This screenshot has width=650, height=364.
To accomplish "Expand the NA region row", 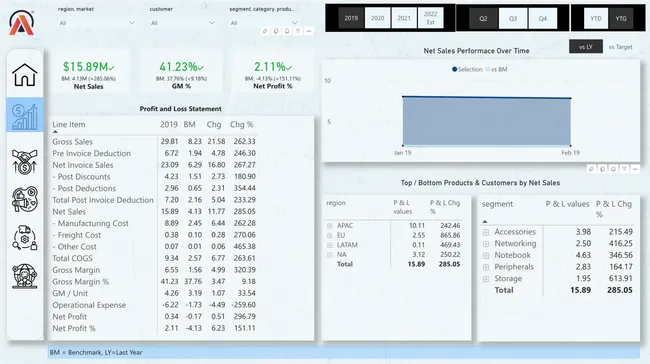I will (330, 255).
